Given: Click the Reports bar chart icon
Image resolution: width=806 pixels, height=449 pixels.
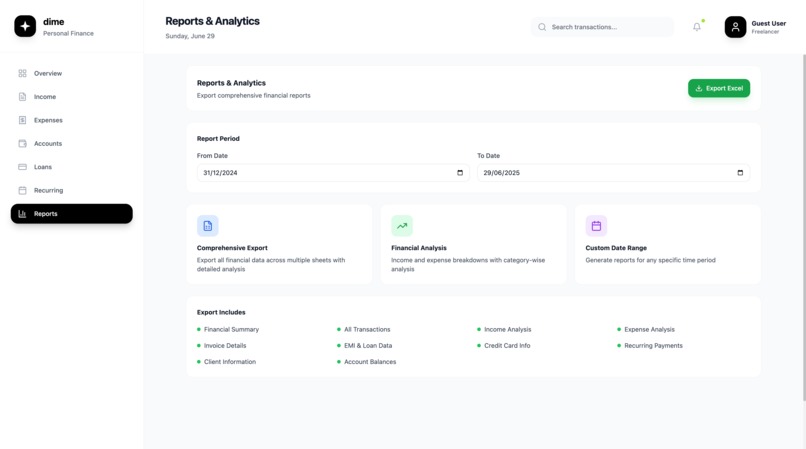Looking at the screenshot, I should (22, 214).
